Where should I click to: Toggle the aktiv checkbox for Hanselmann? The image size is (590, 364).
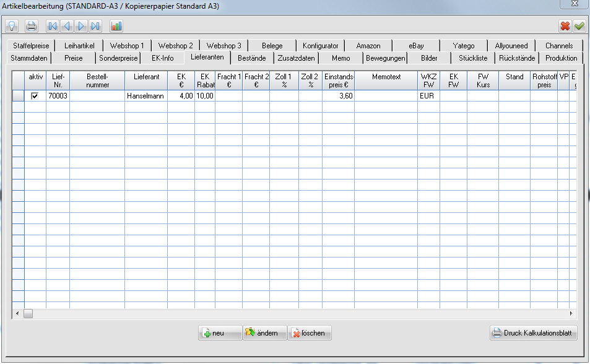pyautogui.click(x=35, y=96)
